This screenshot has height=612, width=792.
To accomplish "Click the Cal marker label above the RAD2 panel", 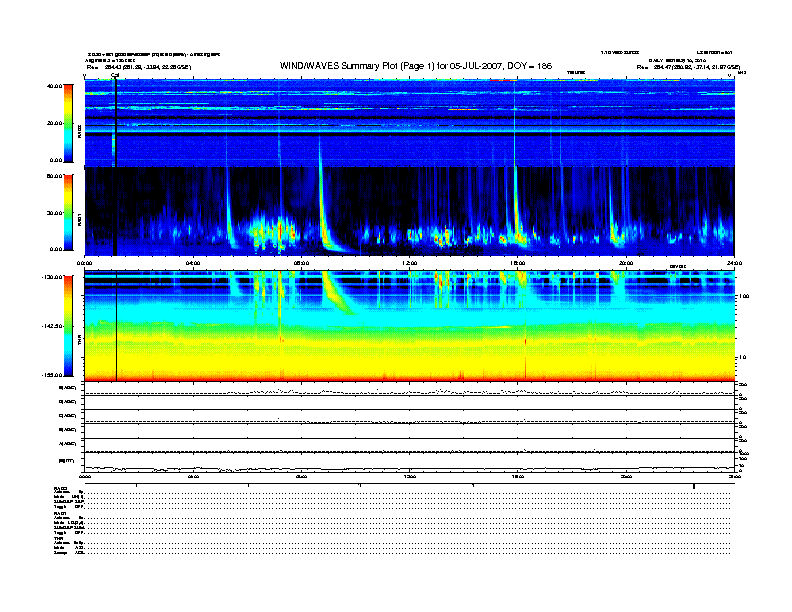I will [115, 76].
